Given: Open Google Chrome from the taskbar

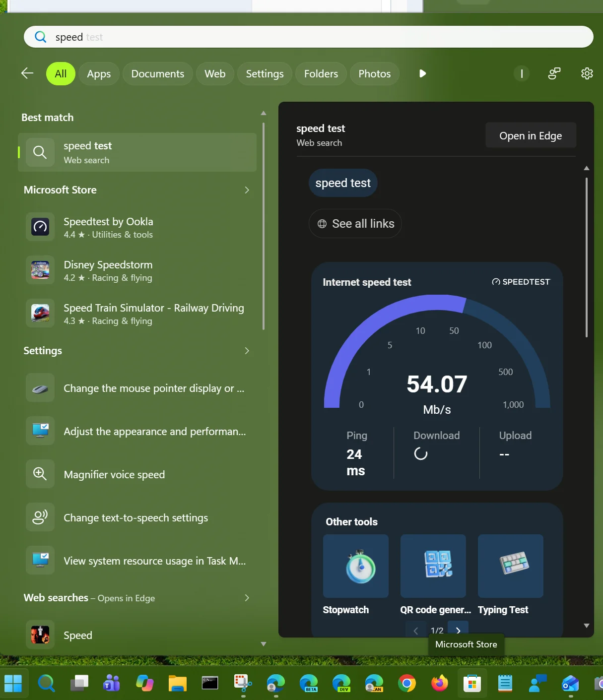Looking at the screenshot, I should coord(407,684).
